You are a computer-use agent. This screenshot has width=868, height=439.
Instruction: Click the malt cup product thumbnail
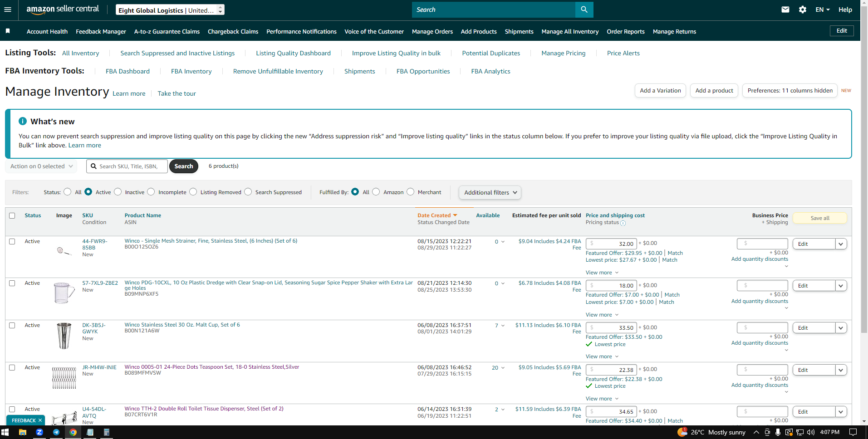click(64, 336)
